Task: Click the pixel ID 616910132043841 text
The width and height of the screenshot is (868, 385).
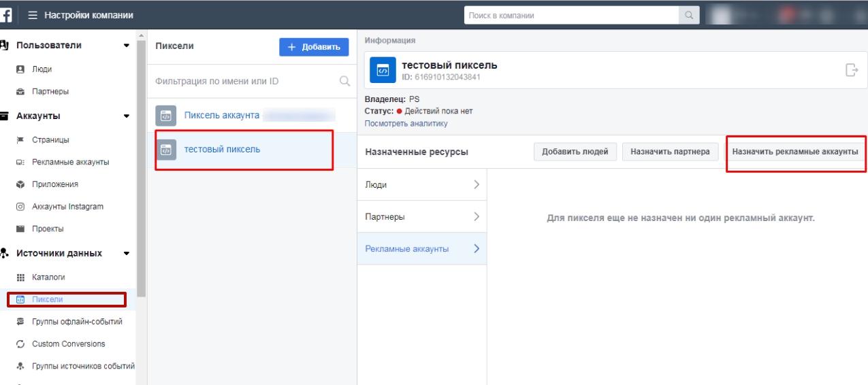Action: (x=441, y=77)
